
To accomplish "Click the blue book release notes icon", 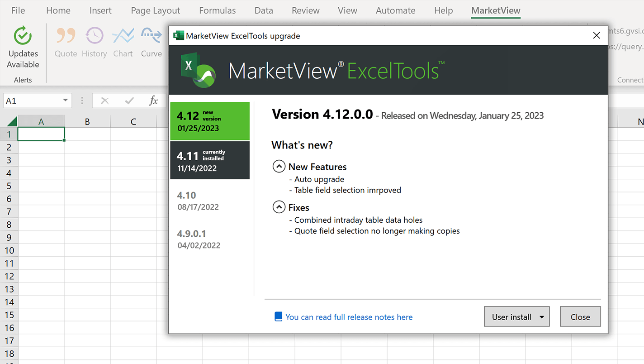I will 279,316.
